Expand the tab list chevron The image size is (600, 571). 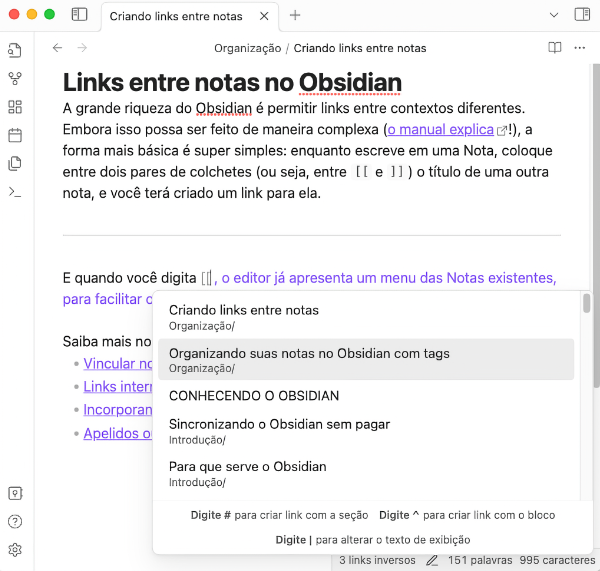[x=554, y=15]
